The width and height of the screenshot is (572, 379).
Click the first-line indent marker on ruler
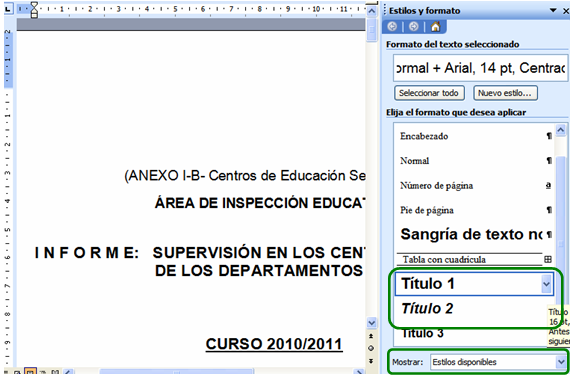[34, 5]
